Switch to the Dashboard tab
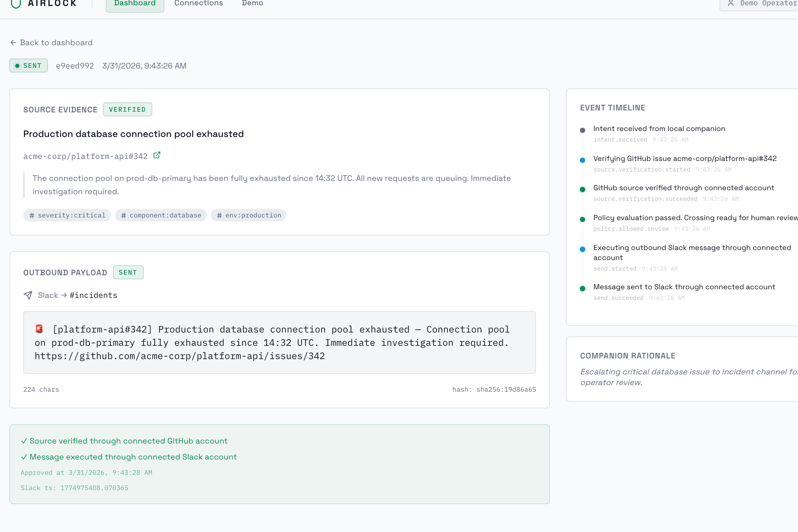Image resolution: width=798 pixels, height=532 pixels. coord(135,3)
